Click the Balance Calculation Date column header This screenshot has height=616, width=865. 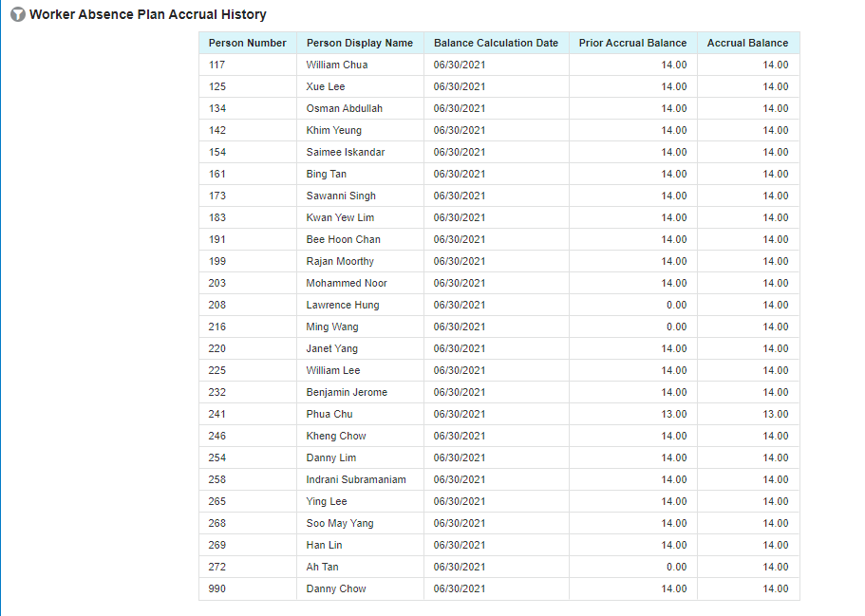point(496,43)
